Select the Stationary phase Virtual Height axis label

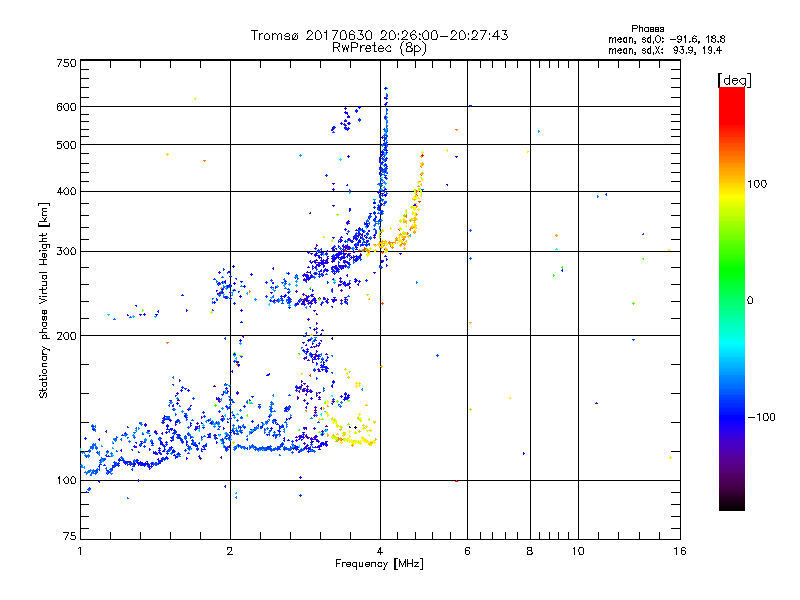(44, 300)
